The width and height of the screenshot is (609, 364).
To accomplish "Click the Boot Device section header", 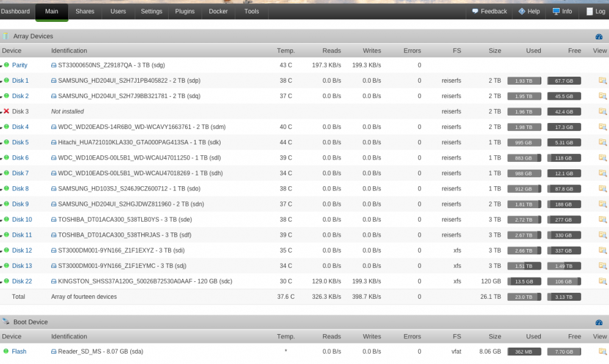I will tap(304, 322).
